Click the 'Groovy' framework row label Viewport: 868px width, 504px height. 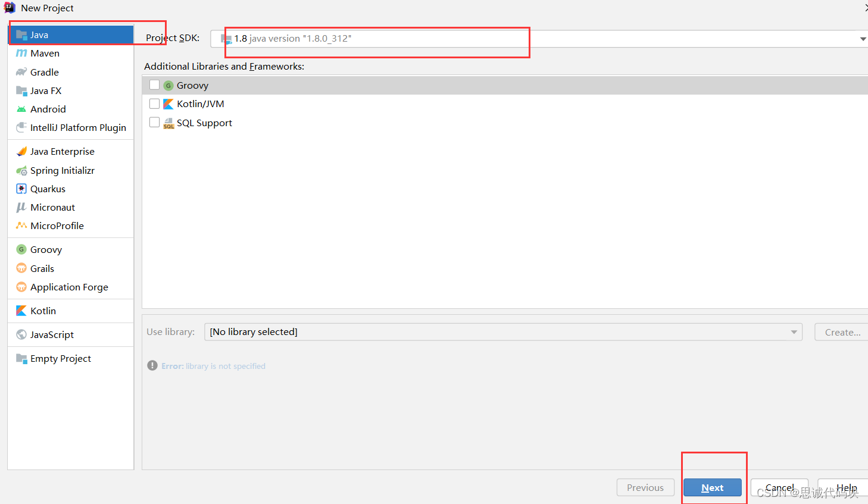click(192, 86)
